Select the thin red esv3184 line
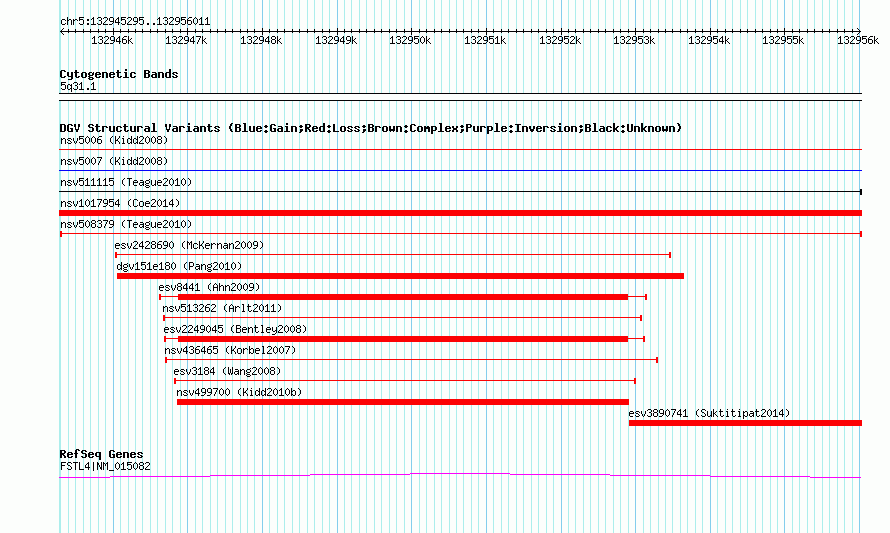The height and width of the screenshot is (533, 890). [x=405, y=381]
